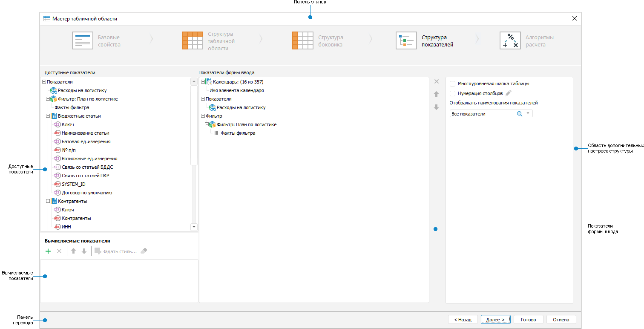Click the magnifier in Все показатели field
The width and height of the screenshot is (644, 329).
pyautogui.click(x=519, y=114)
